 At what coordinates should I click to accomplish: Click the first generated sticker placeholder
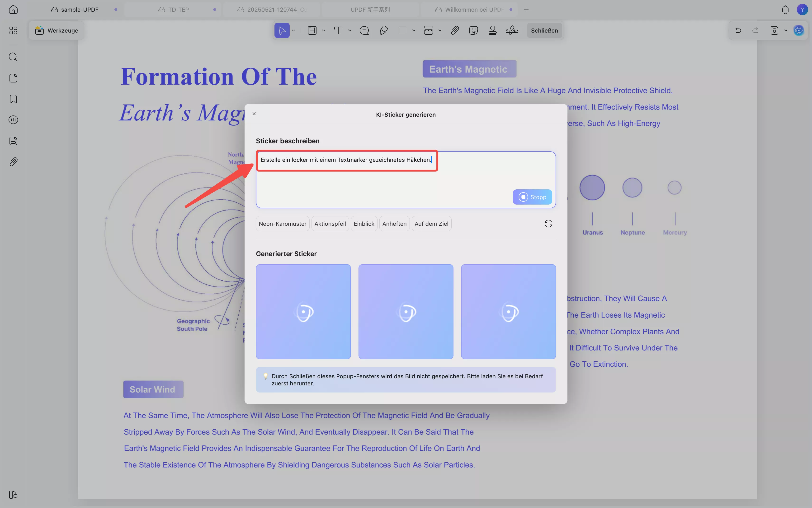(x=303, y=312)
